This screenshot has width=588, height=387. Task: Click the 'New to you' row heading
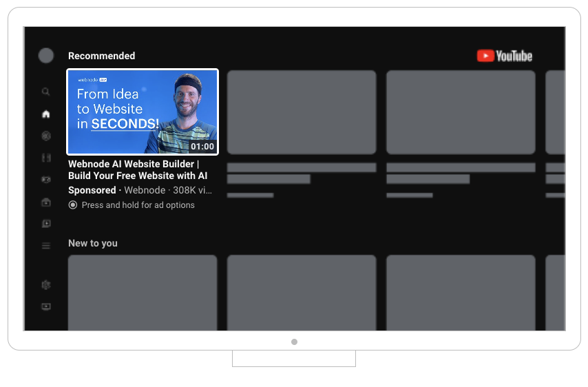pyautogui.click(x=93, y=243)
